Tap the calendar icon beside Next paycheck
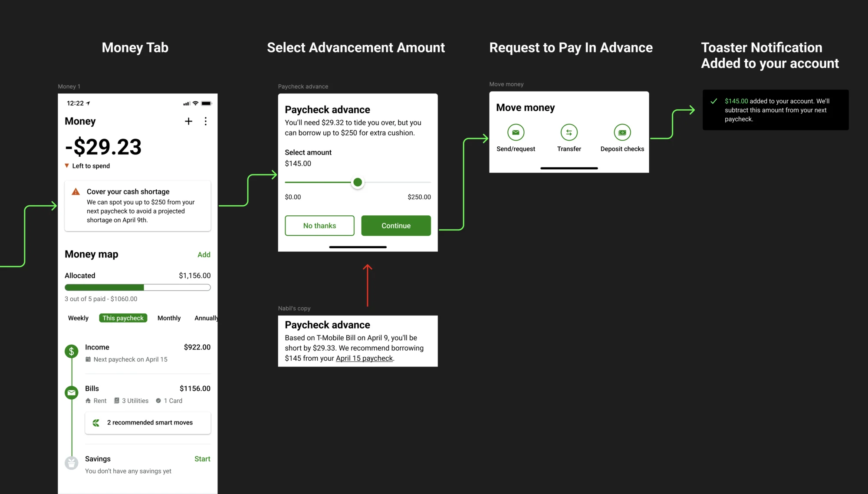 (88, 359)
